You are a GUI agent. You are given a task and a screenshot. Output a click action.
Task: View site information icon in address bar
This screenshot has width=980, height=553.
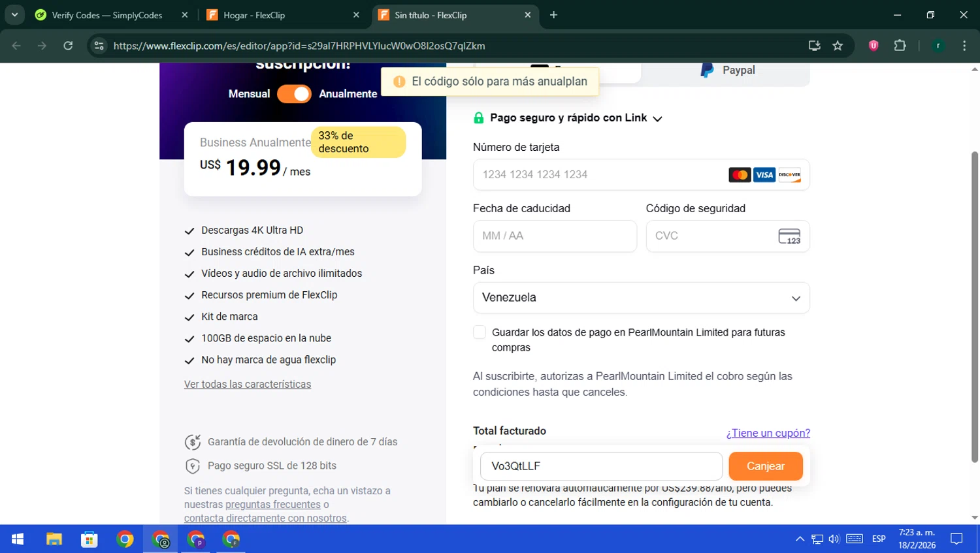click(x=99, y=46)
